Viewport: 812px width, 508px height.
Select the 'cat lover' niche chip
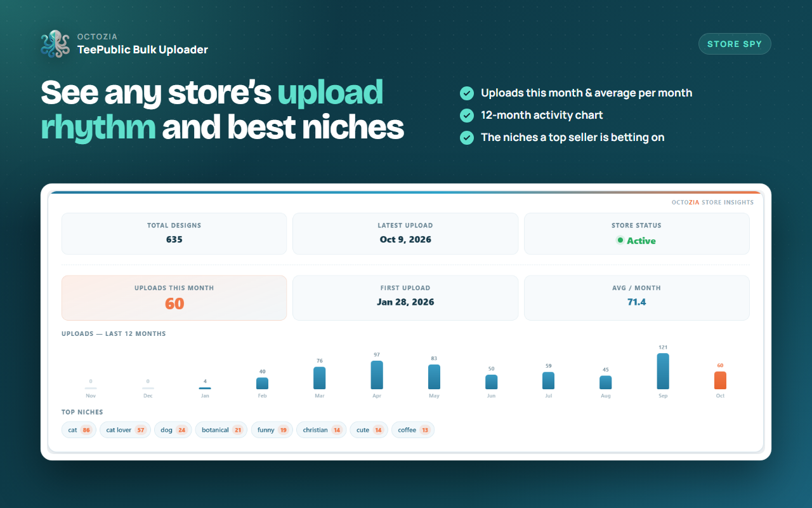tap(125, 430)
